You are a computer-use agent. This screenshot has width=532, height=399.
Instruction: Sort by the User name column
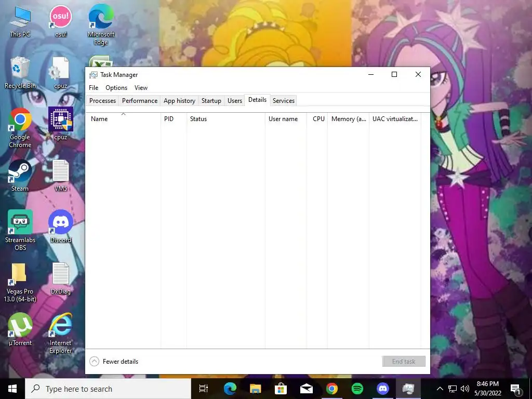coord(286,119)
